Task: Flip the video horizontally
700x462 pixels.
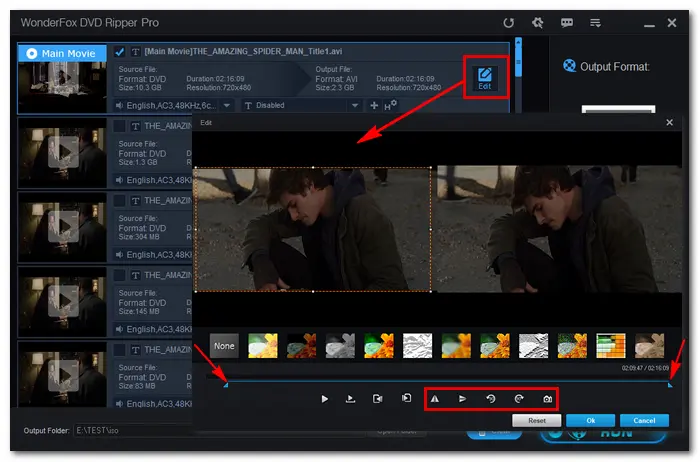Action: 434,399
